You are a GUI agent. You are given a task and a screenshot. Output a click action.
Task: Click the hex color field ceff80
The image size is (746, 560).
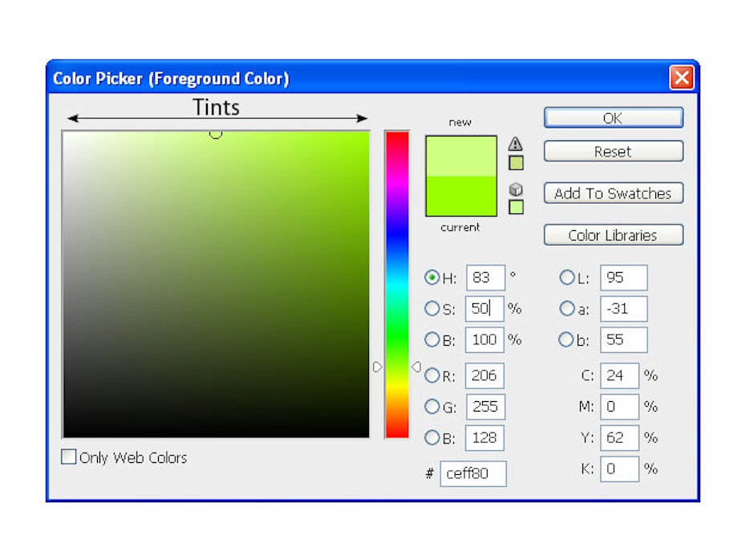tap(473, 473)
